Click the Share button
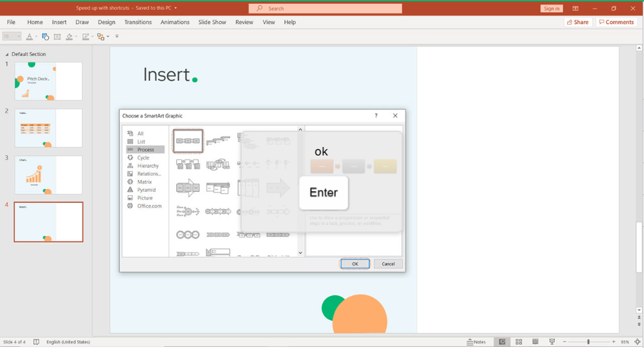 click(x=578, y=22)
